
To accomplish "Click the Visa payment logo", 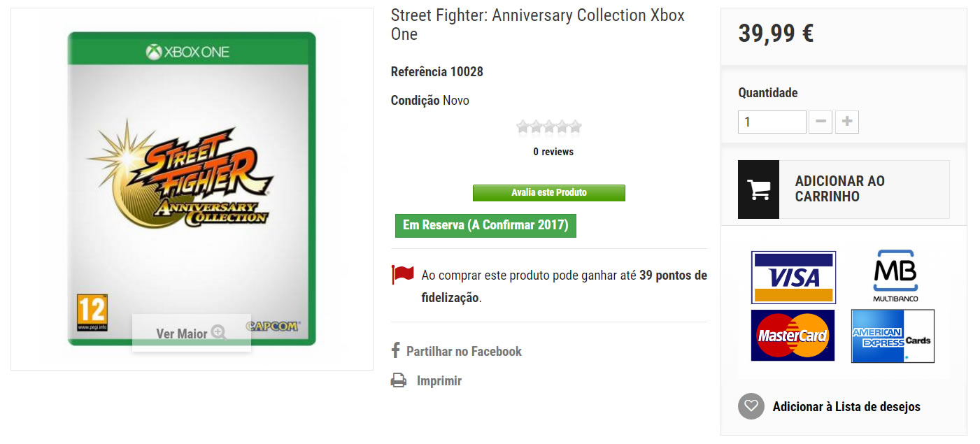I will tap(793, 277).
